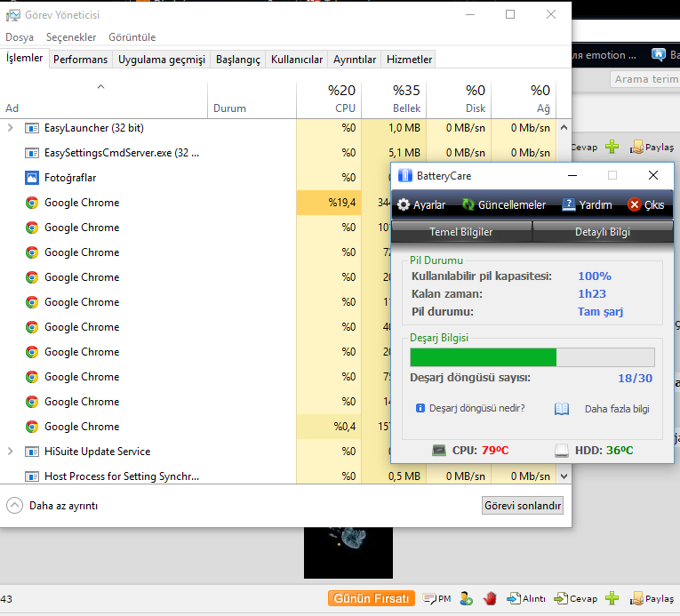
Task: Click the dark image thumbnail below Task Manager
Action: pos(348,553)
